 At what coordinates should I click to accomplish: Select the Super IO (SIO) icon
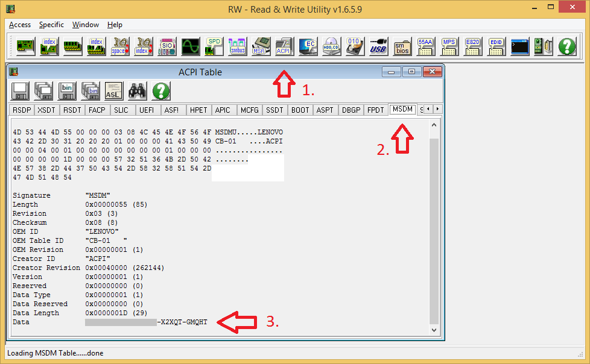click(x=167, y=46)
